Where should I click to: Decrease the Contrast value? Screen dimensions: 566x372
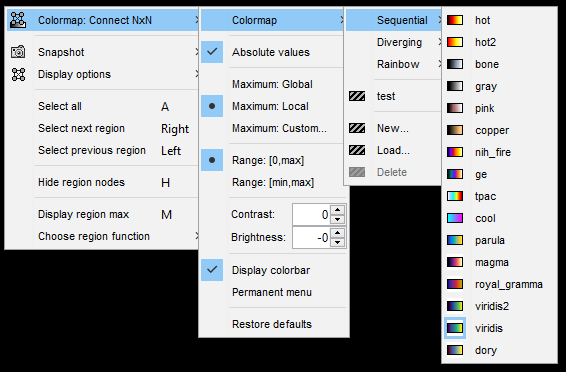[x=338, y=219]
